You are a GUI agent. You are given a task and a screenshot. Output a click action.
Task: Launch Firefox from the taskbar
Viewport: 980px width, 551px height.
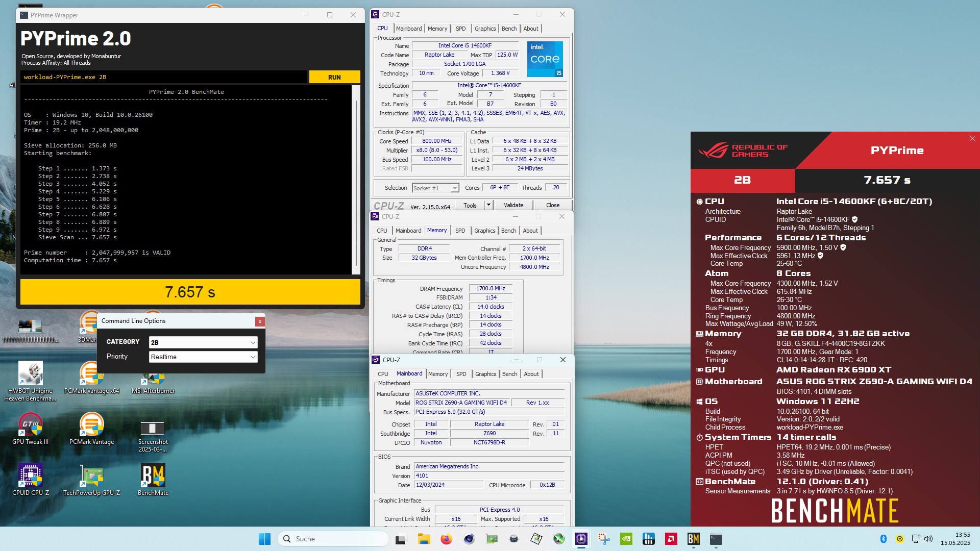click(446, 539)
